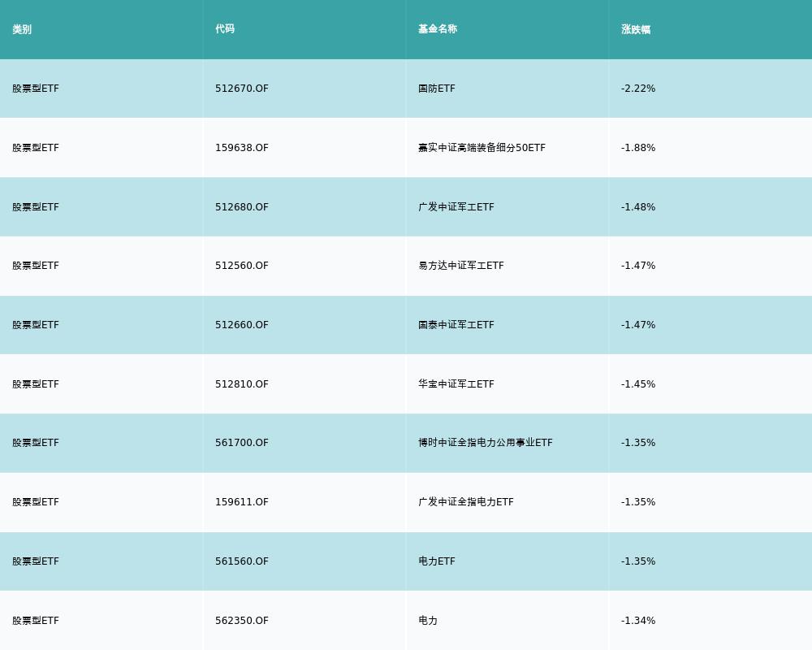Click -1.35% in the 561700.OF row

tap(638, 443)
